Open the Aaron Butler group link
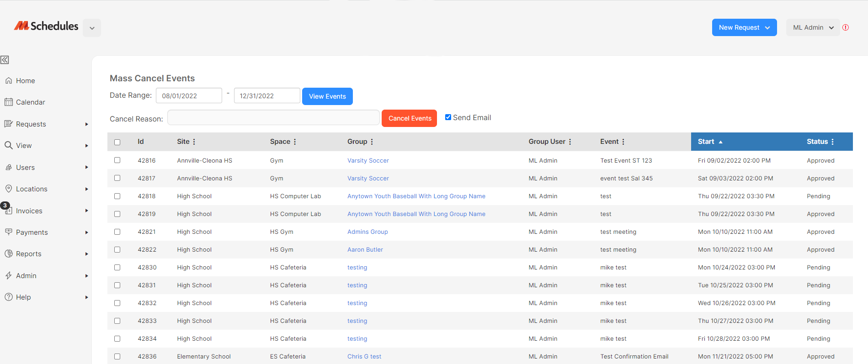The width and height of the screenshot is (868, 364). pyautogui.click(x=365, y=249)
